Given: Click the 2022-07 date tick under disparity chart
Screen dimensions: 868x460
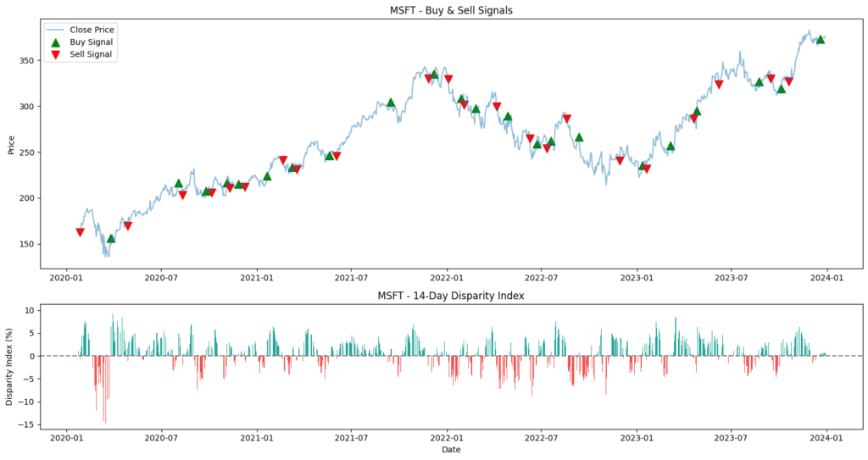Looking at the screenshot, I should 541,438.
